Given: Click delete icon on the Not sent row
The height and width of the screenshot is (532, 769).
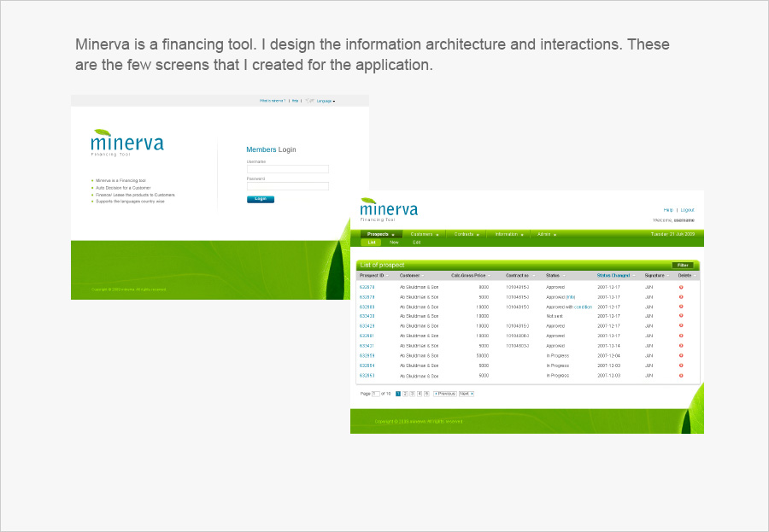Looking at the screenshot, I should click(x=681, y=316).
